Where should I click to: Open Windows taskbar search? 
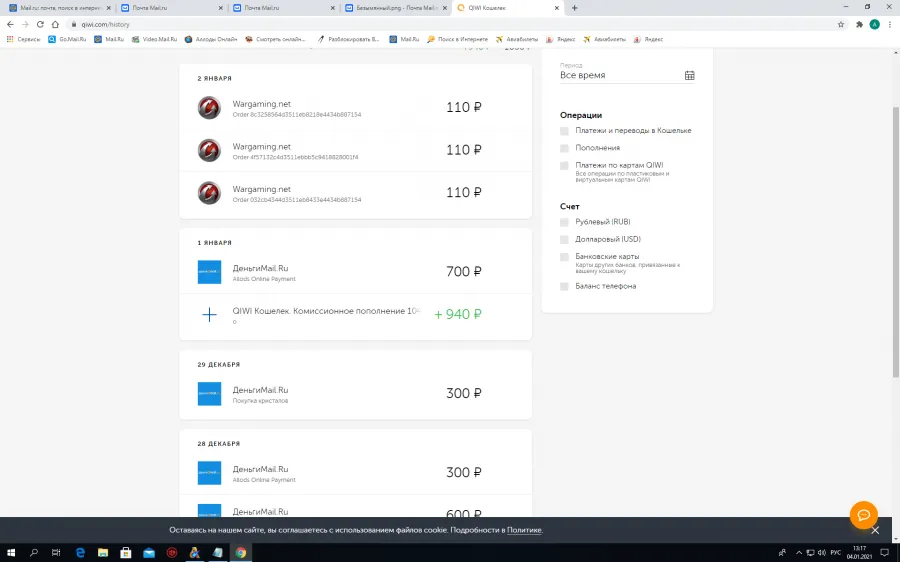pos(34,552)
